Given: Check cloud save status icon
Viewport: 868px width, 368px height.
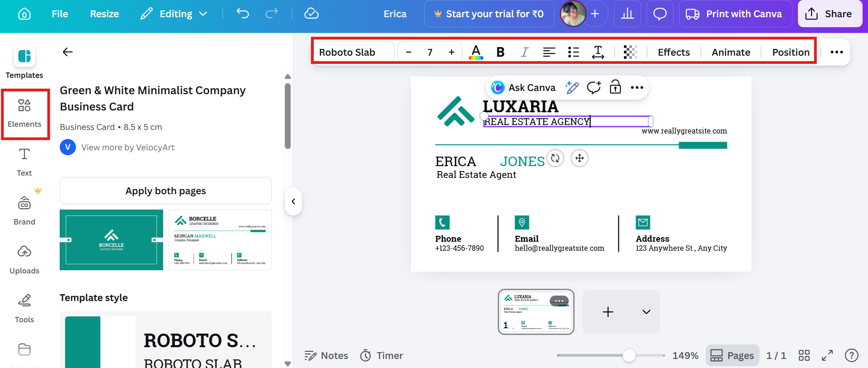Looking at the screenshot, I should [311, 14].
